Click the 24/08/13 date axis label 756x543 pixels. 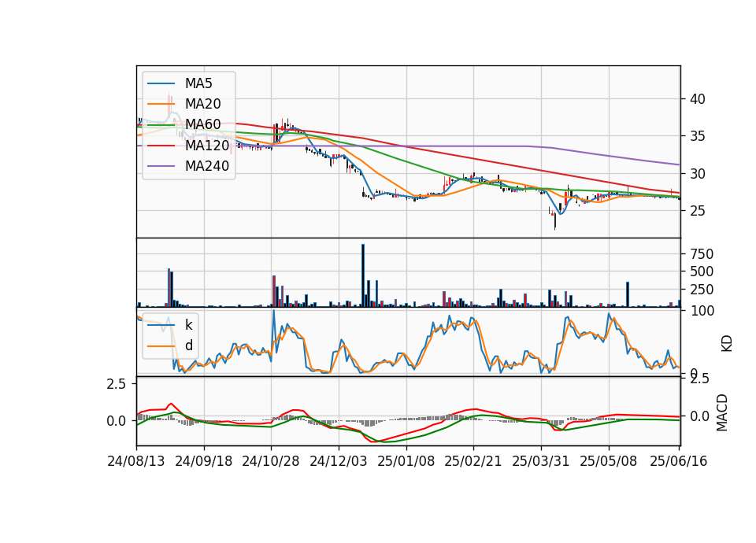click(136, 461)
